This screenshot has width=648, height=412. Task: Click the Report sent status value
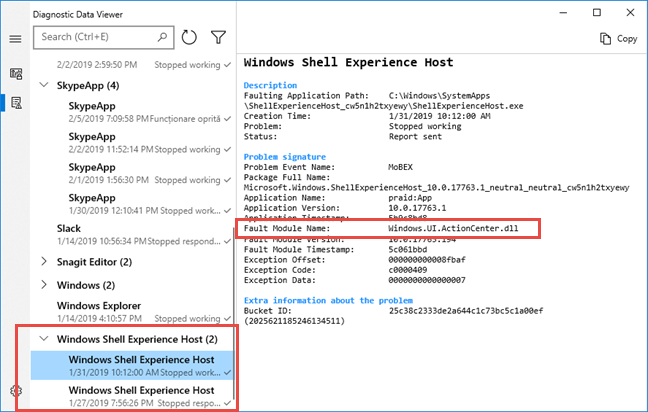tap(415, 136)
